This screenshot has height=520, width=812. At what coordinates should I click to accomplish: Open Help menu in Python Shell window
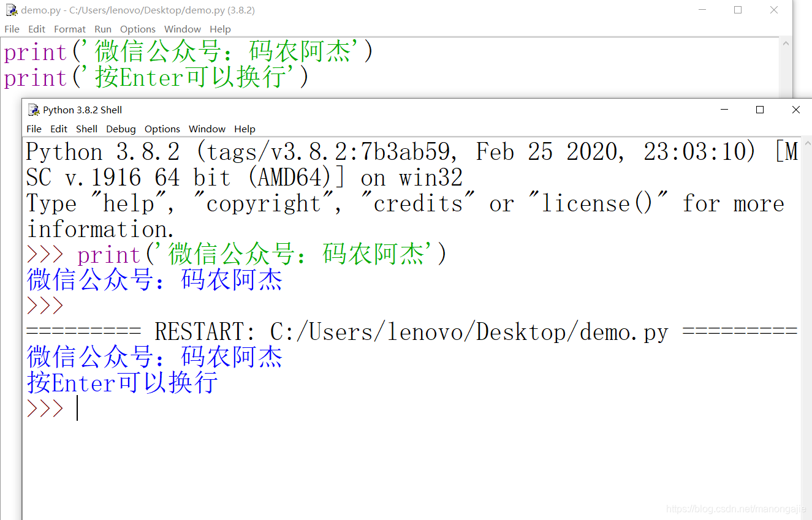point(245,129)
